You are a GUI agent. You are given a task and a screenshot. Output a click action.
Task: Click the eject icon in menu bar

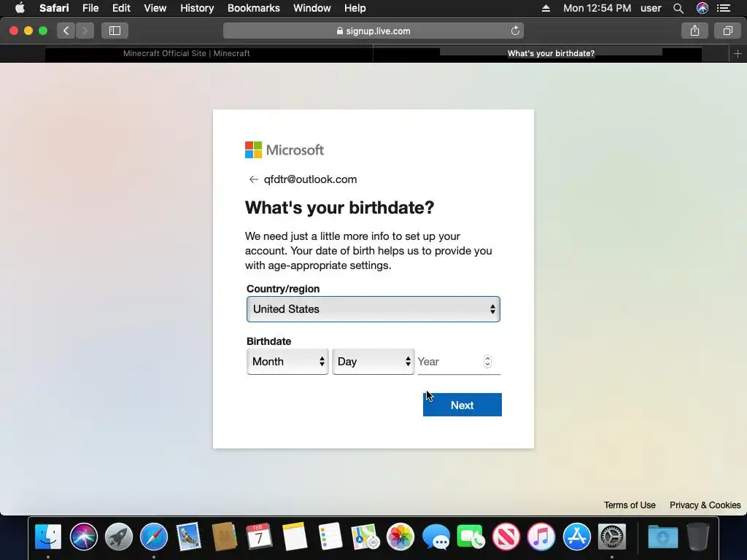[x=546, y=8]
